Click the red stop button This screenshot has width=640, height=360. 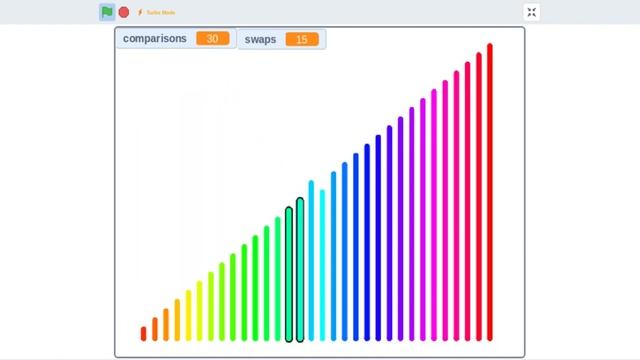click(124, 12)
